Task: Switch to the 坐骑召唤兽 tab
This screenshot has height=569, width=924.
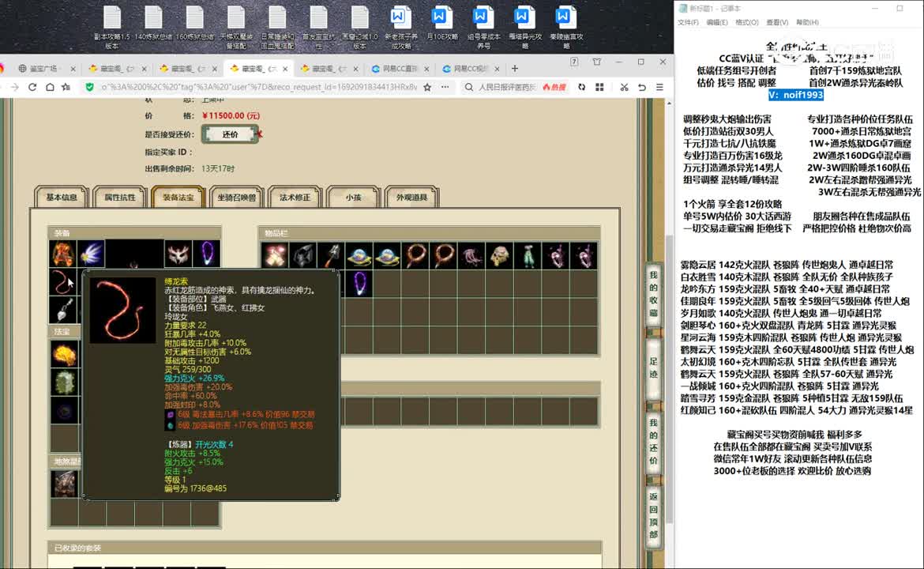Action: pyautogui.click(x=236, y=198)
